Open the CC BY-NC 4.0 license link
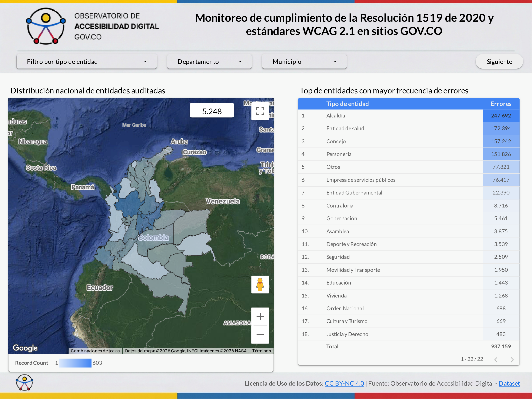The width and height of the screenshot is (532, 399). 344,383
